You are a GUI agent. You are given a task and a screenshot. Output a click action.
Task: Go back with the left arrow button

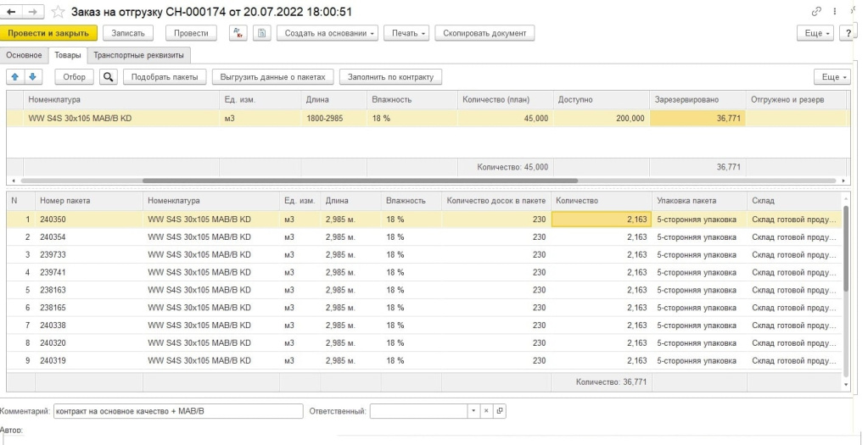click(x=11, y=12)
